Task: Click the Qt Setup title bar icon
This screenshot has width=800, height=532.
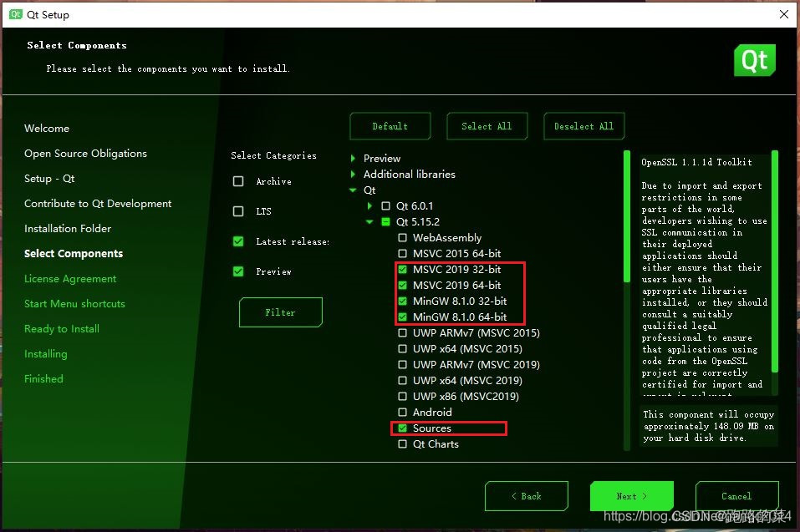Action: point(15,14)
